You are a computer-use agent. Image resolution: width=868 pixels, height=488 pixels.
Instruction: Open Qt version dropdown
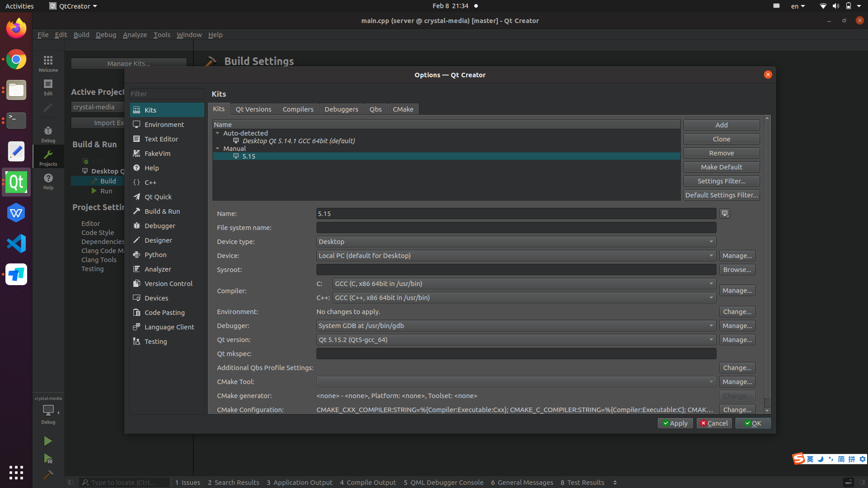[516, 340]
